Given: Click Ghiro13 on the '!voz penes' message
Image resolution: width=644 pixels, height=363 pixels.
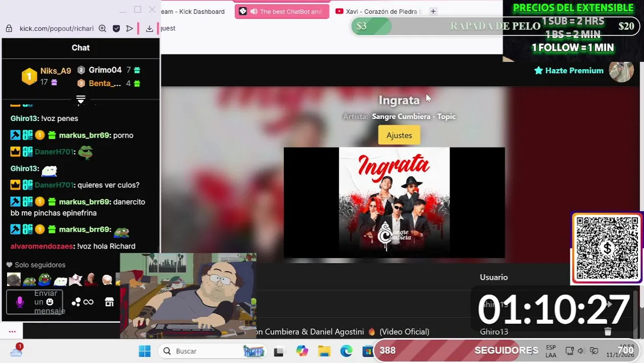Looking at the screenshot, I should (25, 118).
